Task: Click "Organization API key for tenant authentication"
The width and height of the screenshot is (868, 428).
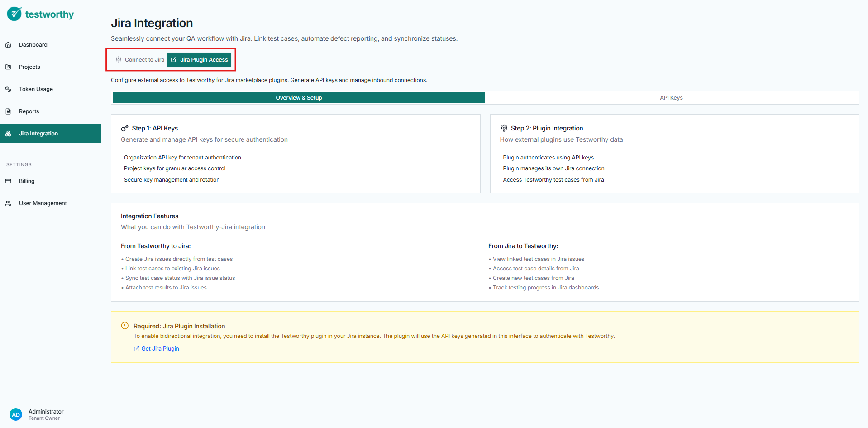Action: pos(182,158)
